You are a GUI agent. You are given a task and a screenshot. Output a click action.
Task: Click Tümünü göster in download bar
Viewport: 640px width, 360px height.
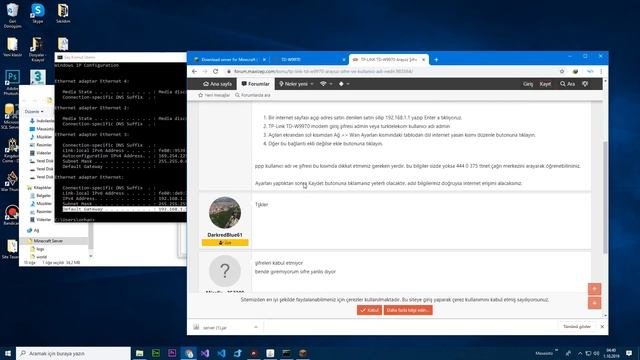coord(577,327)
